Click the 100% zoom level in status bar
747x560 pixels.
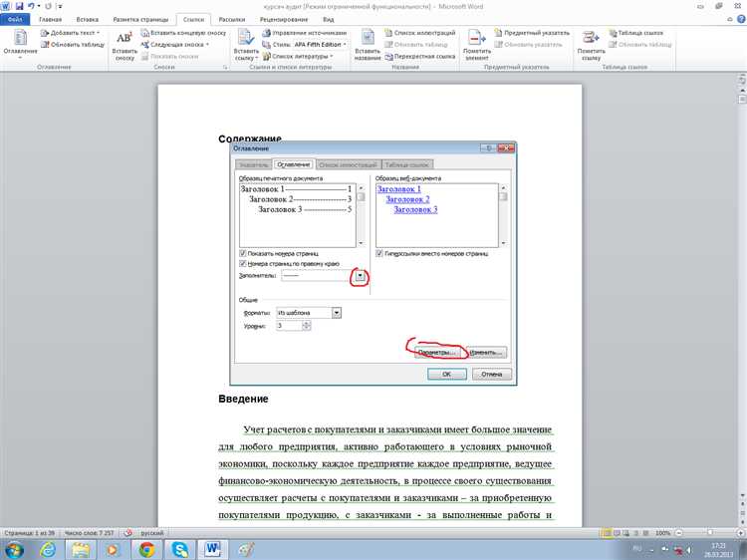coord(662,533)
